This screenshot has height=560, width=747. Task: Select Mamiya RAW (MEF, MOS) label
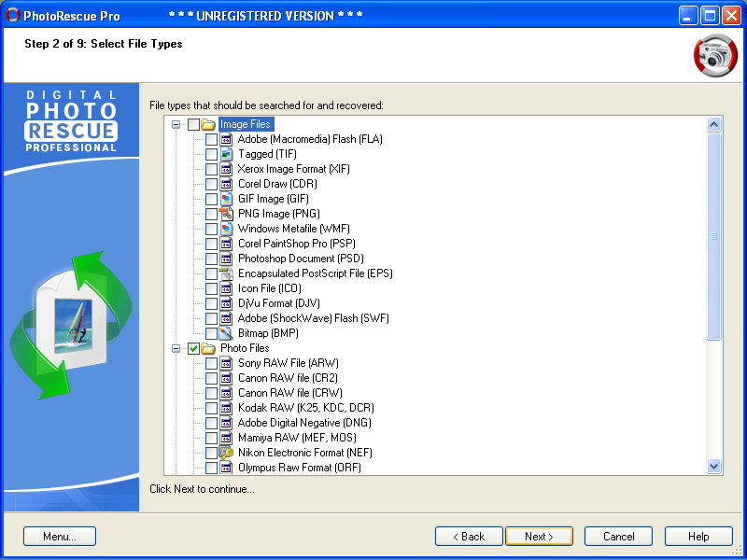pyautogui.click(x=297, y=438)
